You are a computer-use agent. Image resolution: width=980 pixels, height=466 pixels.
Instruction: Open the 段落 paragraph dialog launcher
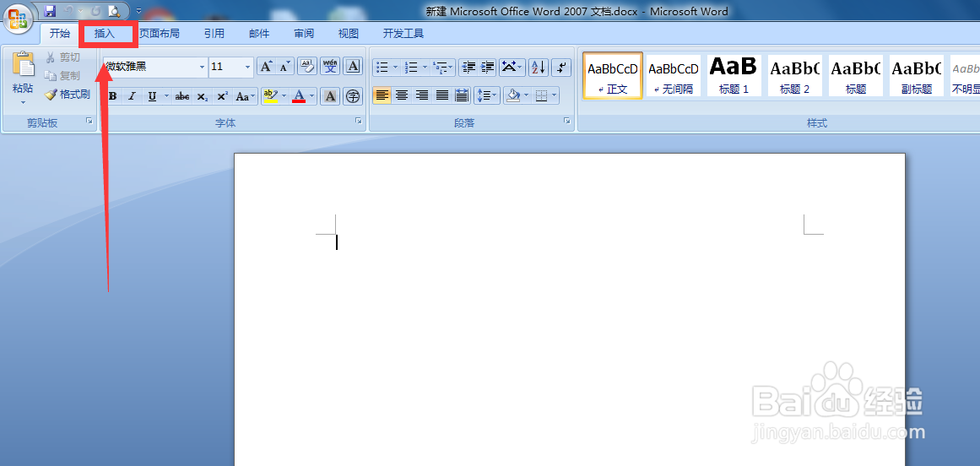(x=567, y=122)
